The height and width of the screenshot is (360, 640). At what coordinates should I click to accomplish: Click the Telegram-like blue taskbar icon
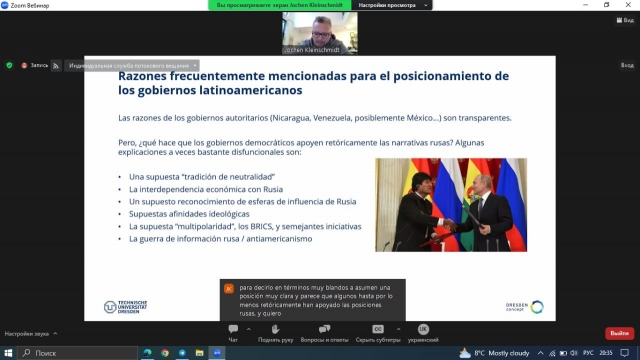[182, 353]
